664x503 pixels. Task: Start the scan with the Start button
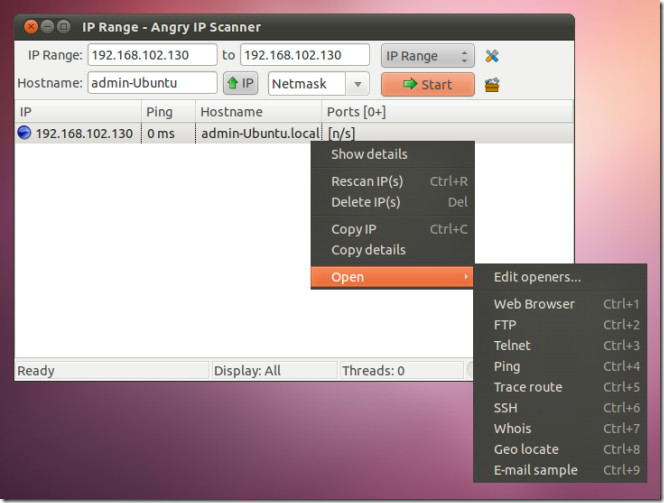pyautogui.click(x=428, y=84)
